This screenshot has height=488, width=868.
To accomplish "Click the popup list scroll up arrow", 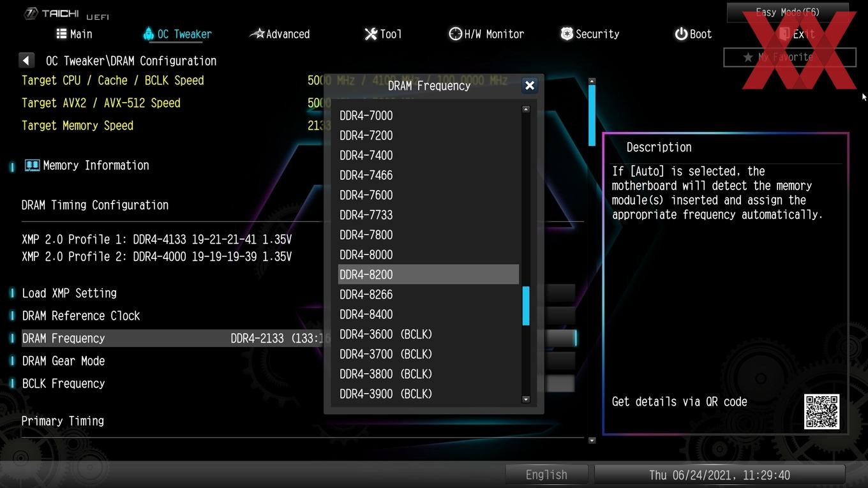I will point(526,110).
